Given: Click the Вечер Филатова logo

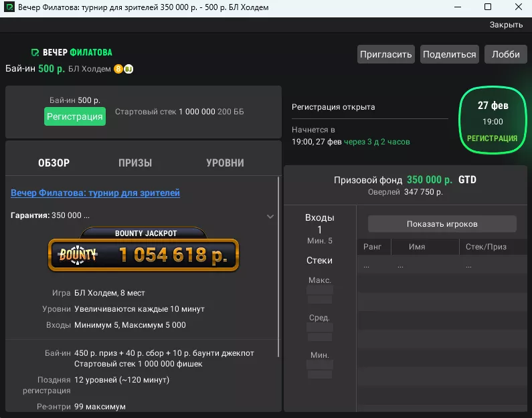Looking at the screenshot, I should coord(72,52).
